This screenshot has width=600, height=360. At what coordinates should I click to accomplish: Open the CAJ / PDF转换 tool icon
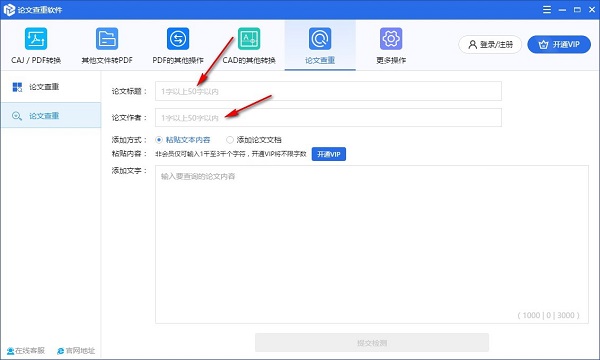36,39
